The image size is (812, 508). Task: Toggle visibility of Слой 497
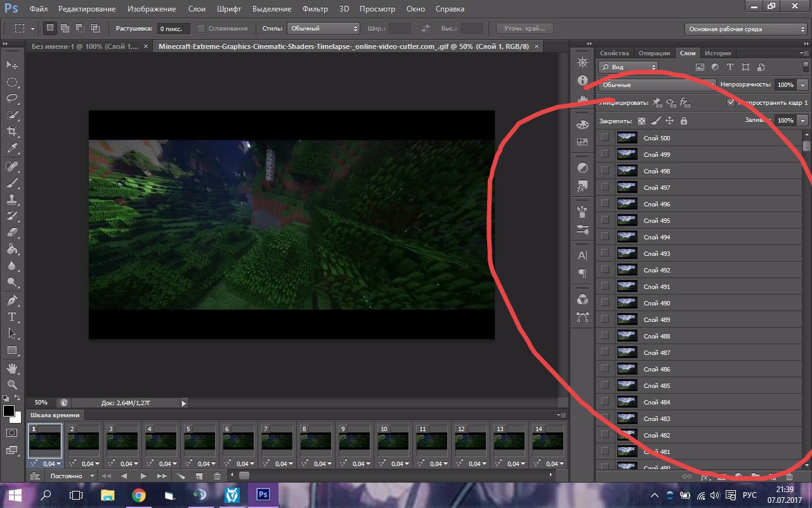605,187
